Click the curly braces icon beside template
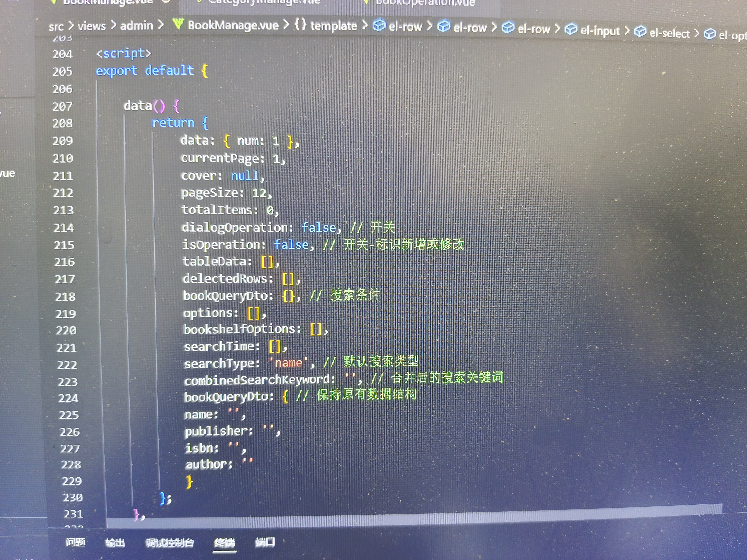747x560 pixels. [x=300, y=24]
